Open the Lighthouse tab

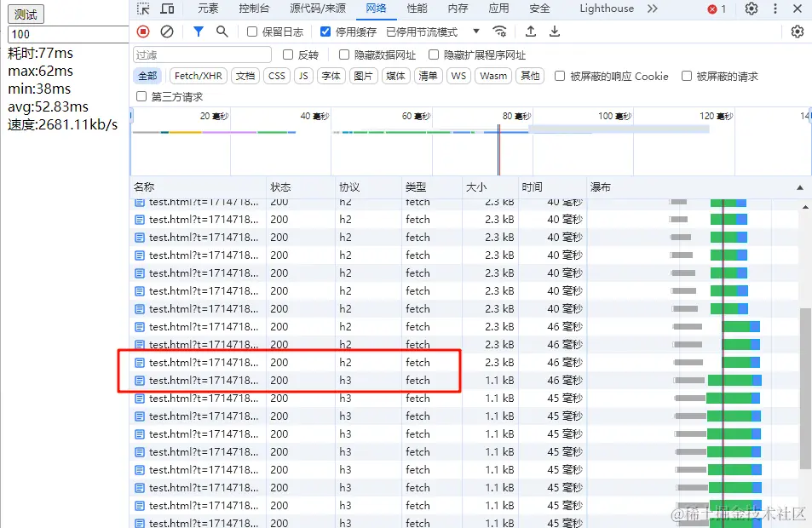(x=607, y=9)
